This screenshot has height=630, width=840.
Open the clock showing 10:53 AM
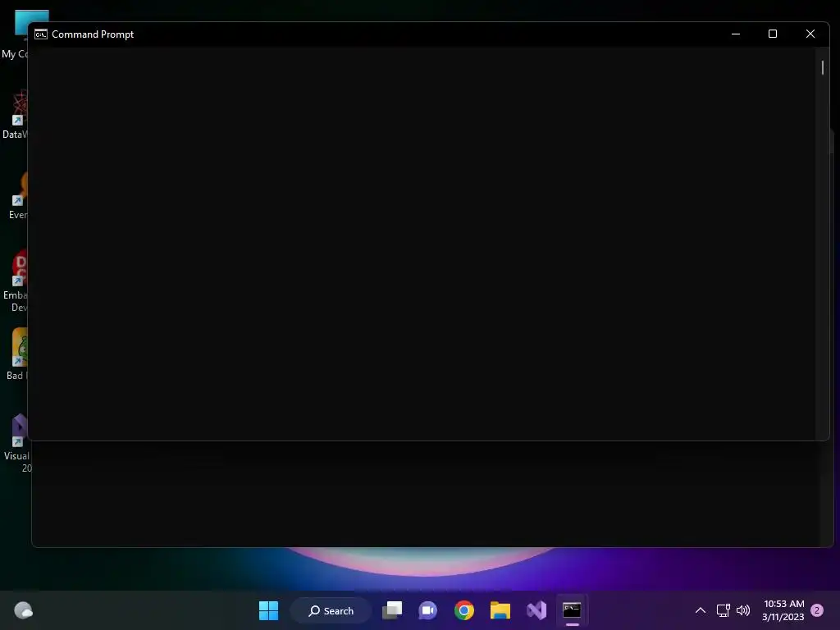(x=783, y=610)
